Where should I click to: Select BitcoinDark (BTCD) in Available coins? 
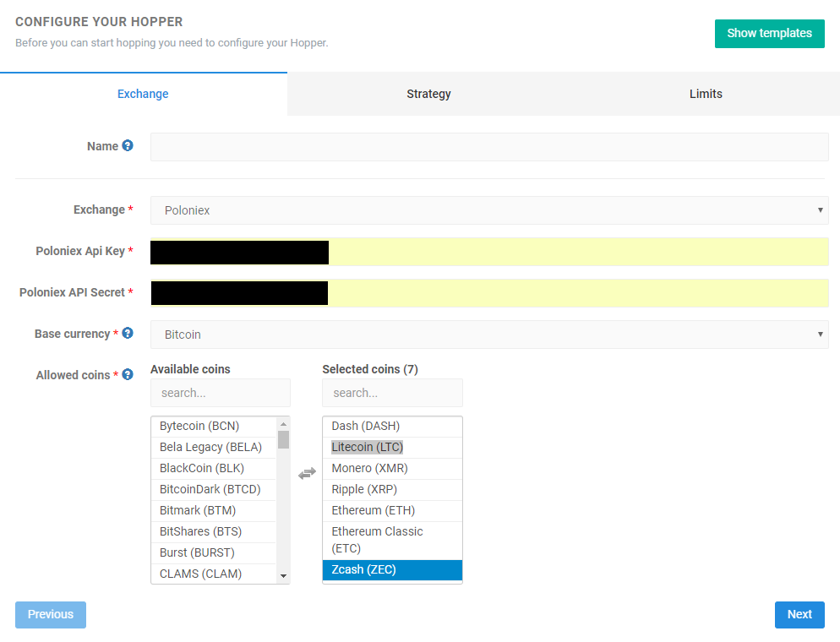click(x=214, y=489)
